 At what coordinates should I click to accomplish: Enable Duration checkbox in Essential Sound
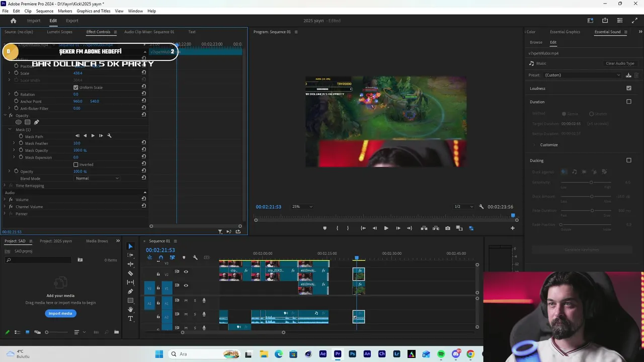point(629,102)
